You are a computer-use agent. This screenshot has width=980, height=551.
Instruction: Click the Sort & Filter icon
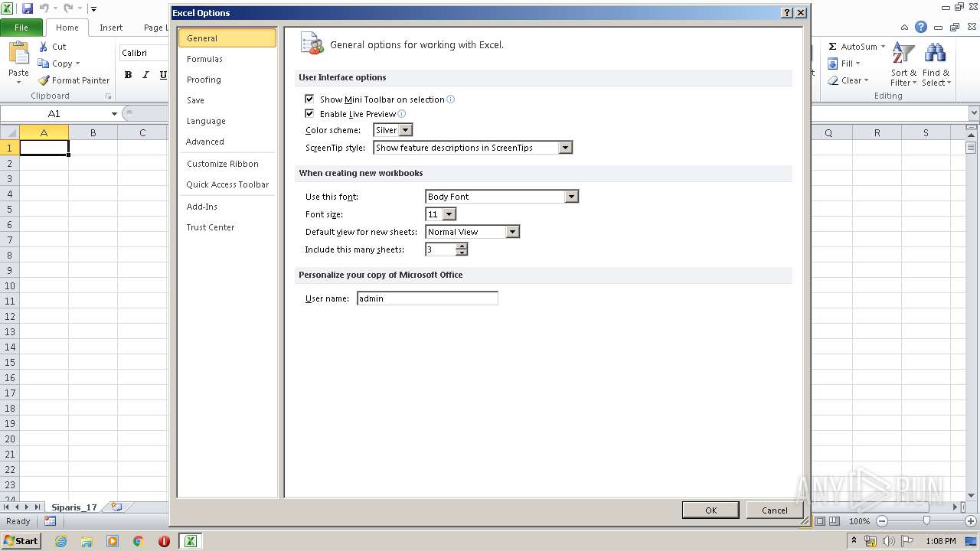point(903,54)
